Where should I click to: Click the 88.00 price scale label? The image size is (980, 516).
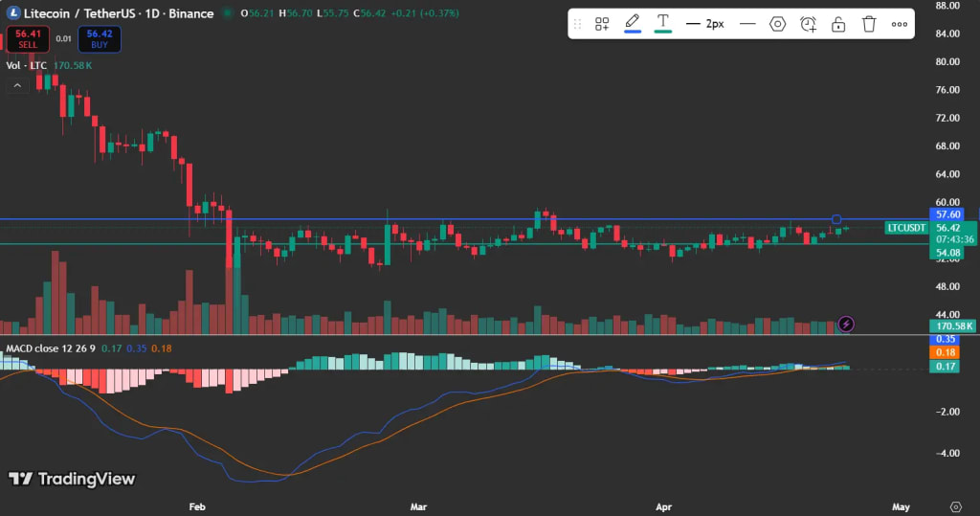pos(947,6)
